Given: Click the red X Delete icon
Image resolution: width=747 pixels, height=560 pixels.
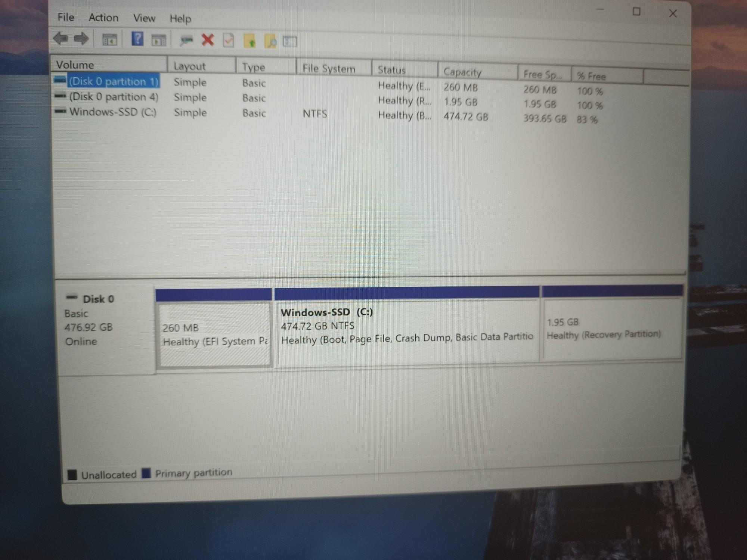Looking at the screenshot, I should tap(208, 40).
